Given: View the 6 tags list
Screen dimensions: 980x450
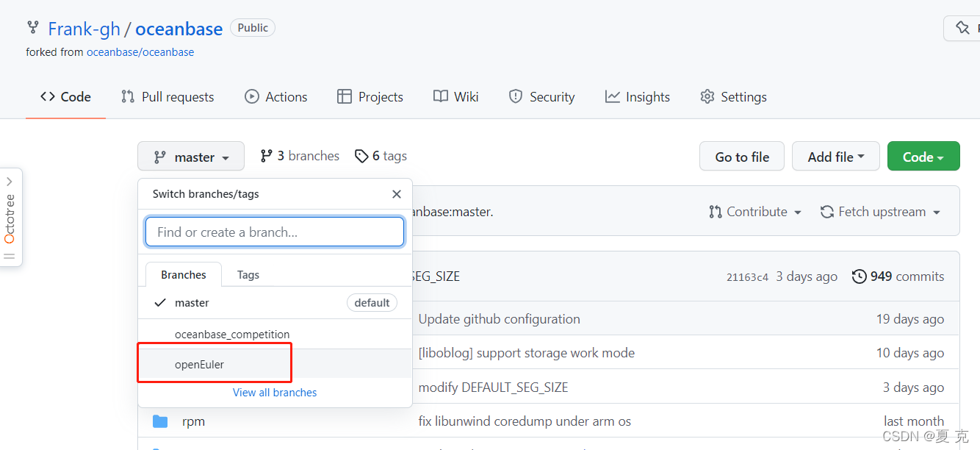Looking at the screenshot, I should pyautogui.click(x=381, y=156).
